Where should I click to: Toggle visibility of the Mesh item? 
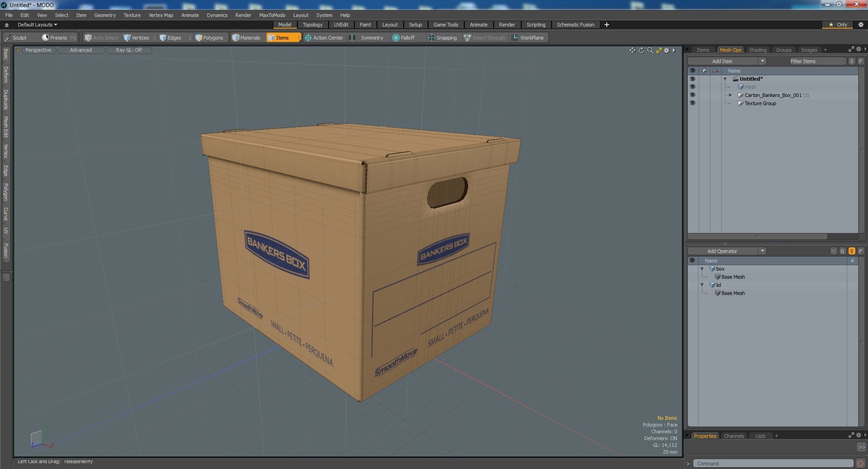pos(692,87)
